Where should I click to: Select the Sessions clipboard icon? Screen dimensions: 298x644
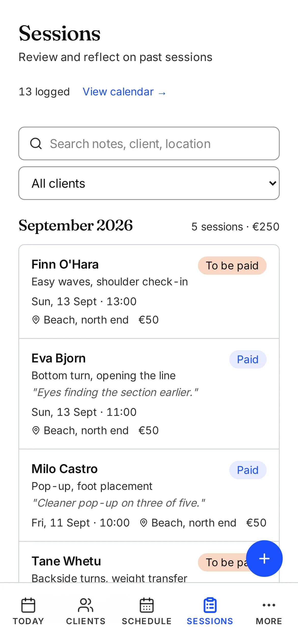coord(210,605)
